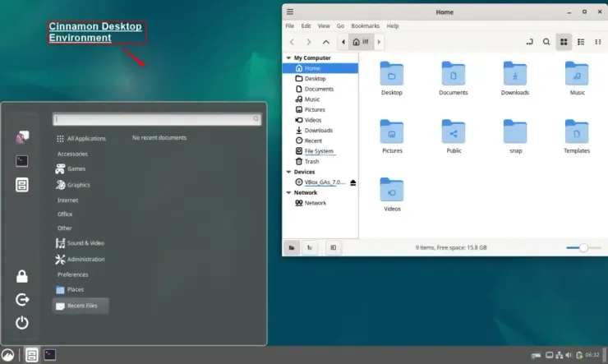
Task: Toggle location entry in file manager toolbar
Action: 529,42
